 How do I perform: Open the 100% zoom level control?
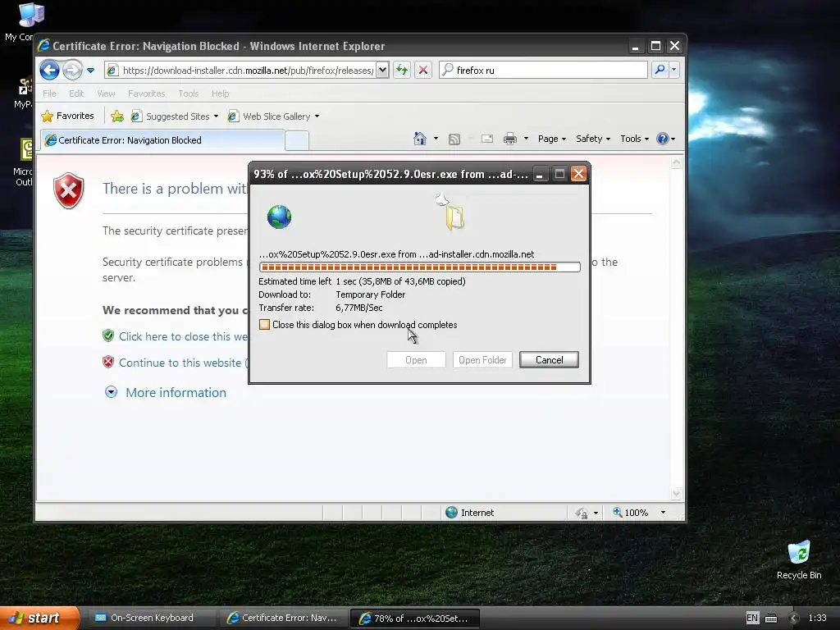point(631,513)
